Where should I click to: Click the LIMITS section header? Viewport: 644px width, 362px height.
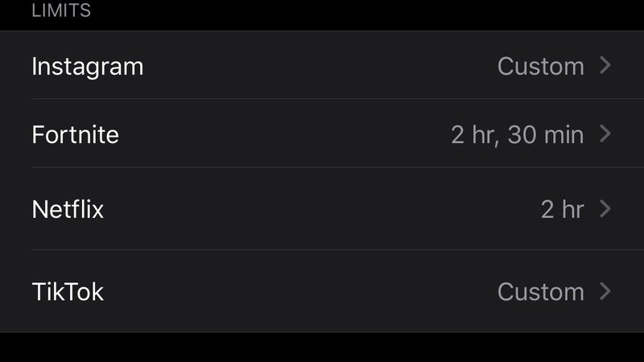(x=60, y=11)
